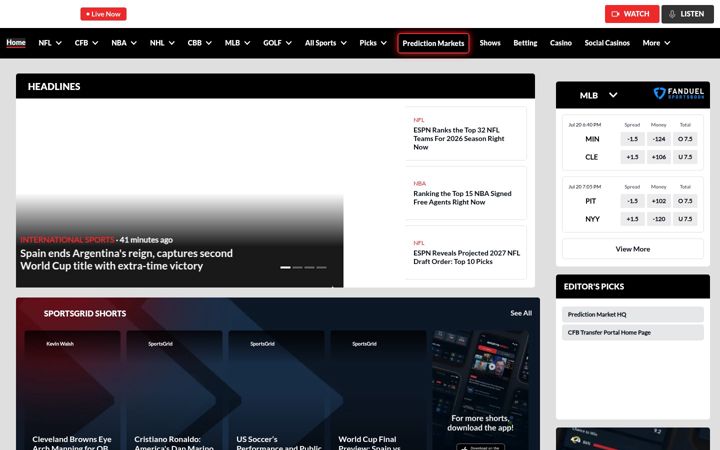This screenshot has height=450, width=720.
Task: Click the NYY team name
Action: [592, 219]
